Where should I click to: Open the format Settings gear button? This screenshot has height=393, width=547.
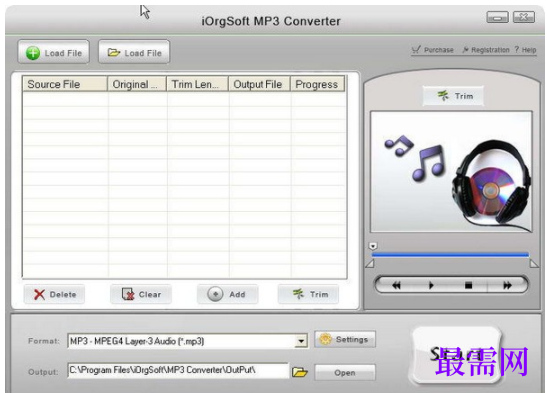(345, 339)
